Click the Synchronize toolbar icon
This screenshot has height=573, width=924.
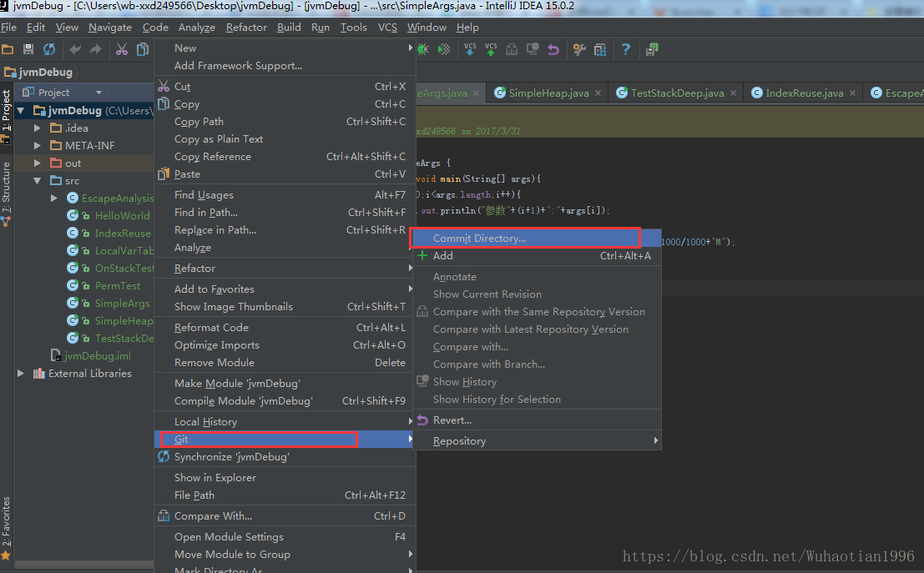coord(49,49)
